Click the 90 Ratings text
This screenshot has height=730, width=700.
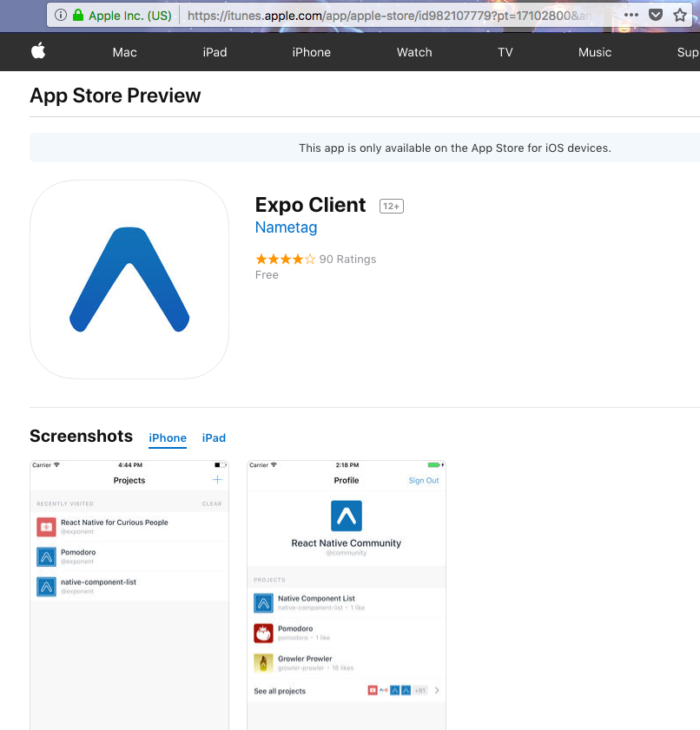pyautogui.click(x=347, y=259)
